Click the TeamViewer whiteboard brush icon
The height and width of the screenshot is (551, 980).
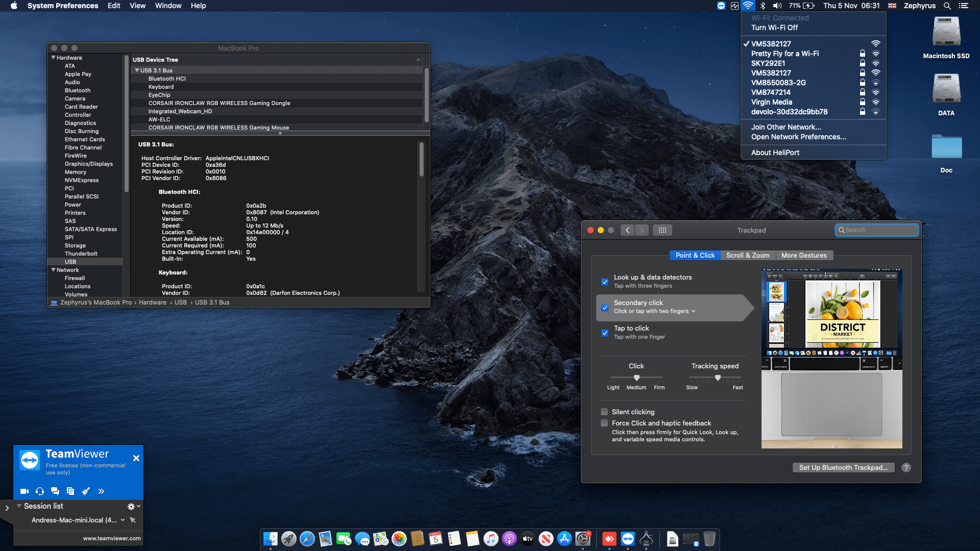click(86, 491)
